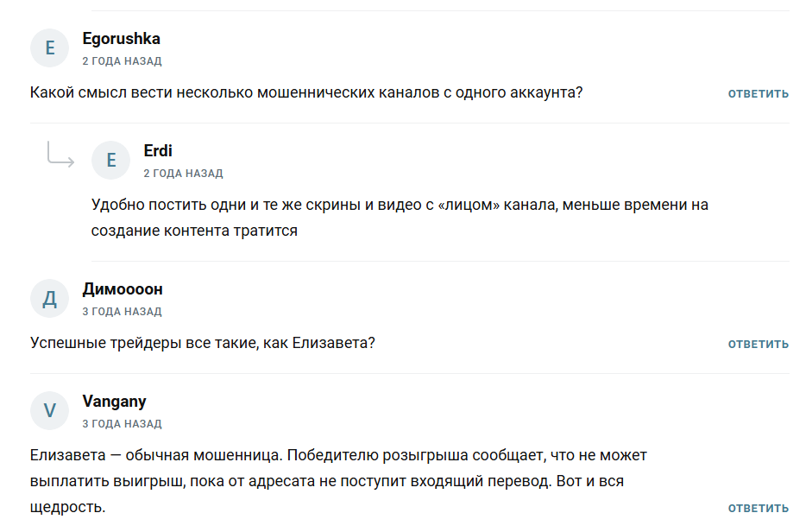Click the timestamp under Egorushka's name

(122, 61)
